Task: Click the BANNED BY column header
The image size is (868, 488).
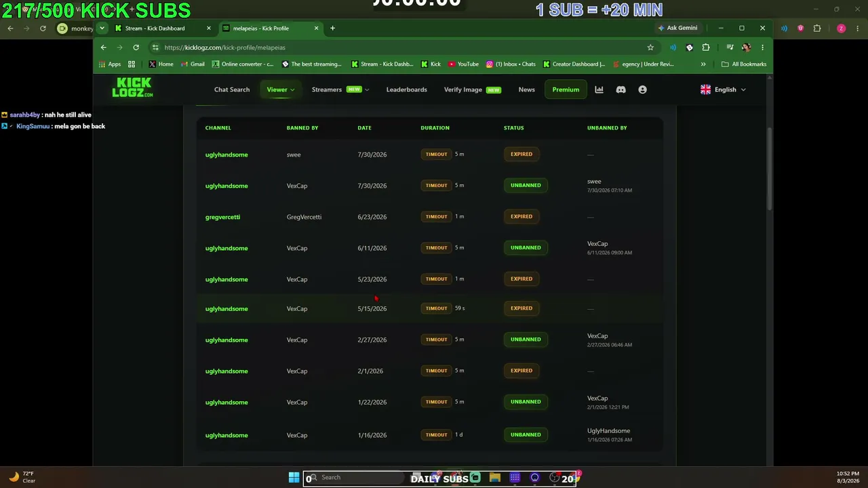Action: click(x=302, y=127)
